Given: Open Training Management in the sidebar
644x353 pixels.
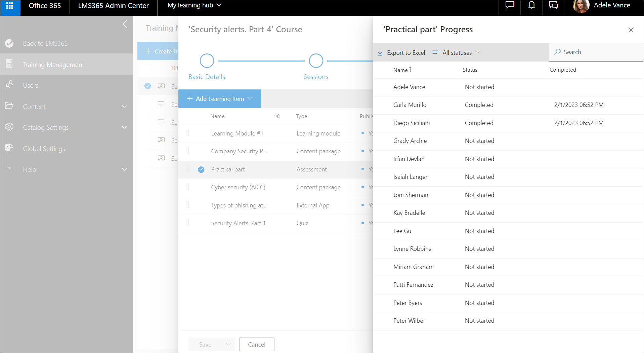Looking at the screenshot, I should pos(53,65).
